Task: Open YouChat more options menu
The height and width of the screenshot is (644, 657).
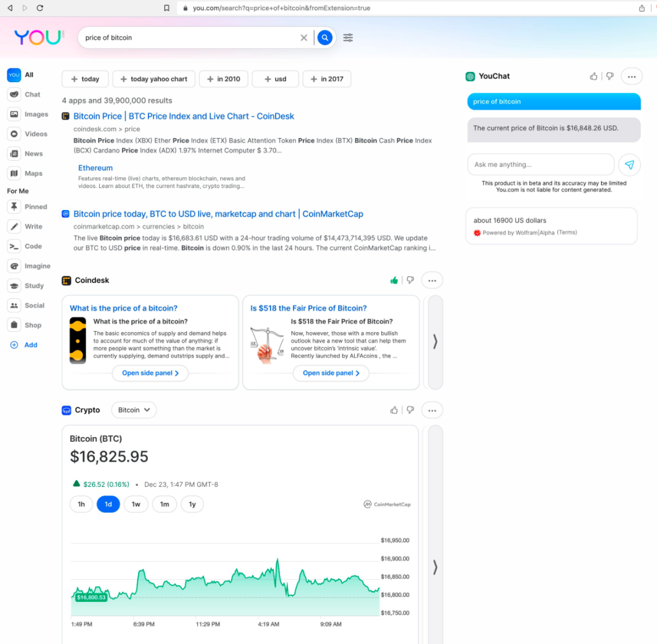Action: [x=631, y=76]
